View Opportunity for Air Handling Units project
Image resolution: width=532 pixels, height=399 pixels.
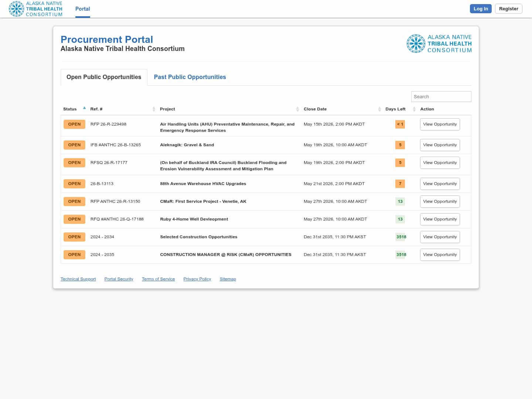tap(440, 125)
